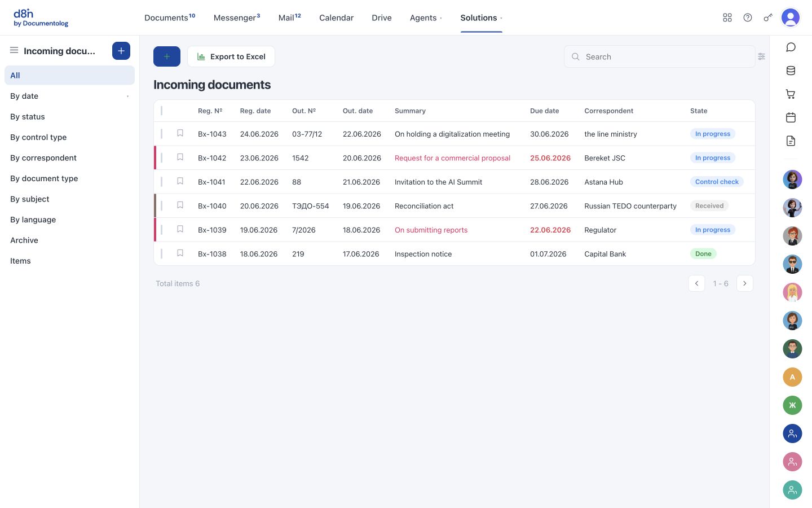
Task: Open the database icon in right rail
Action: coord(791,71)
